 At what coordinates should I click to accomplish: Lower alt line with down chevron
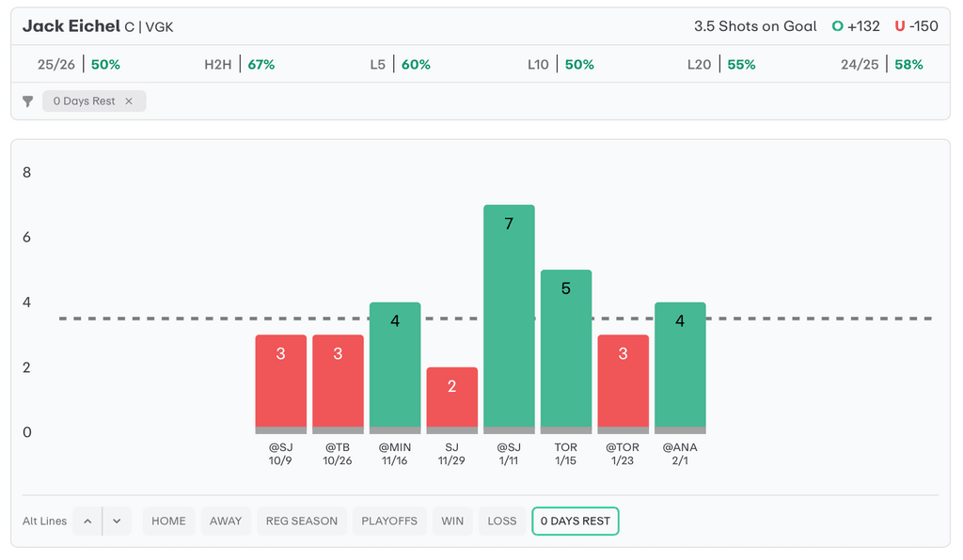click(117, 521)
